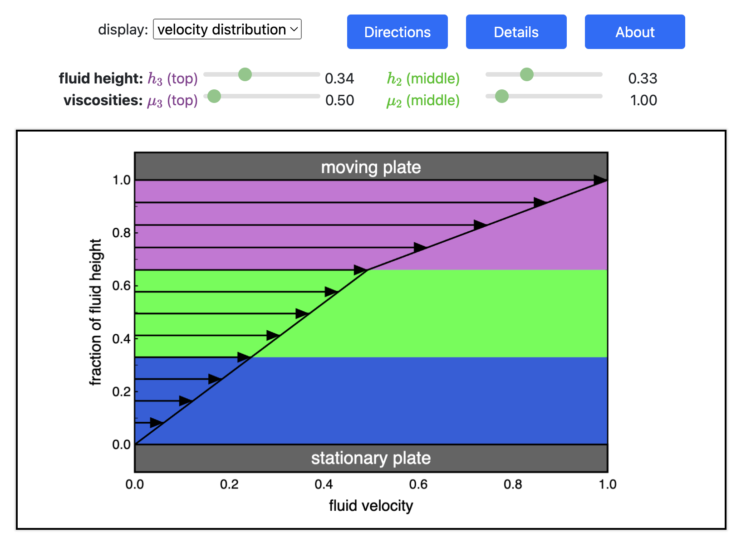The height and width of the screenshot is (557, 756).
Task: Click the h2 middle fluid height slider handle
Action: click(x=527, y=74)
